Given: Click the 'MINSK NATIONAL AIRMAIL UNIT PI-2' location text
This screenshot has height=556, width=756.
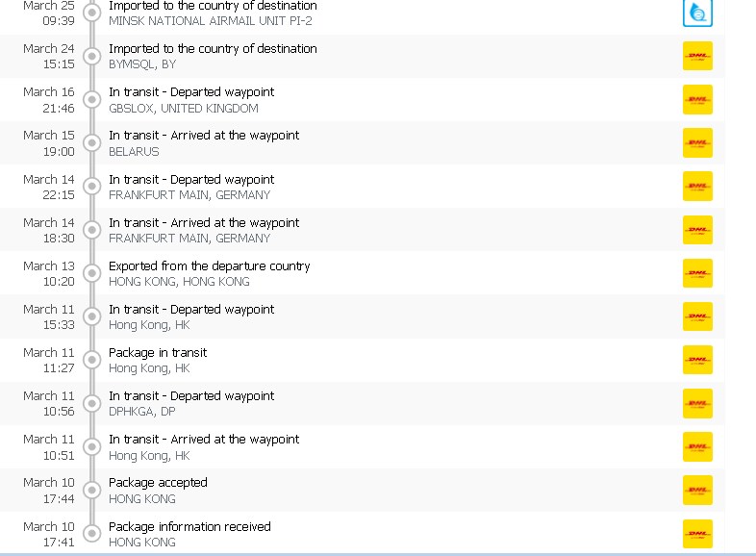Looking at the screenshot, I should click(210, 21).
